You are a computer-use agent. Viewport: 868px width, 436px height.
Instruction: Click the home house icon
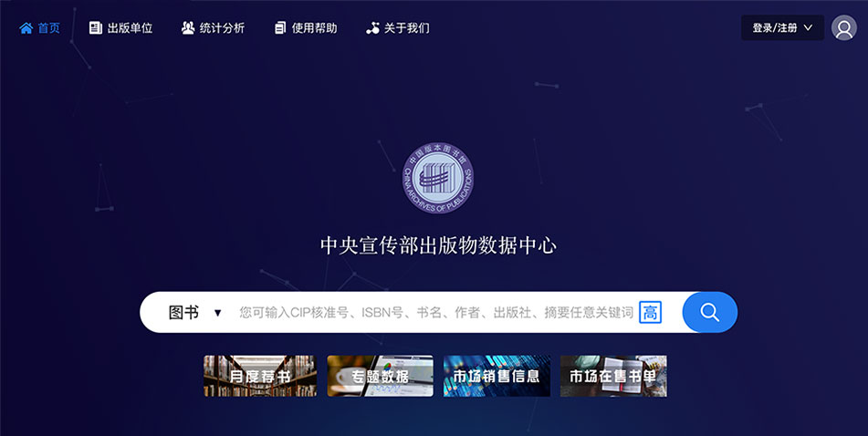tap(26, 28)
